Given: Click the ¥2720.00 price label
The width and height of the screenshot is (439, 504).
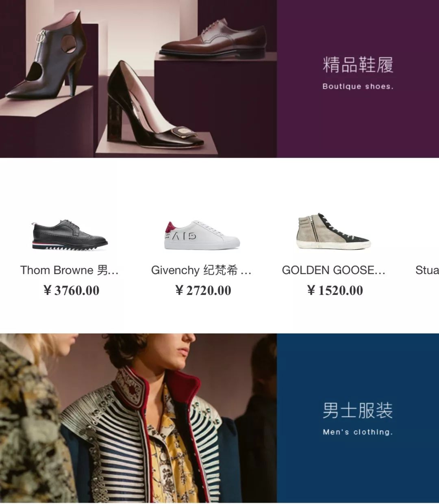Looking at the screenshot, I should click(x=203, y=290).
